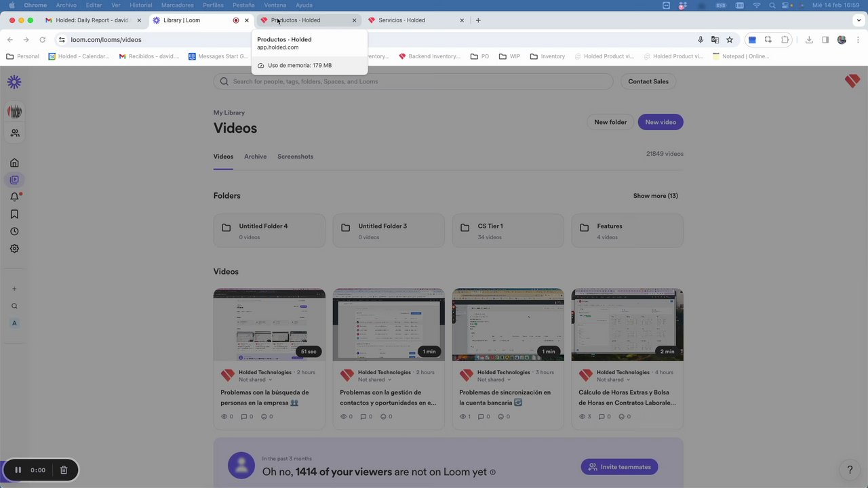Open Notifications bell in Loom sidebar
The width and height of the screenshot is (868, 488).
14,197
